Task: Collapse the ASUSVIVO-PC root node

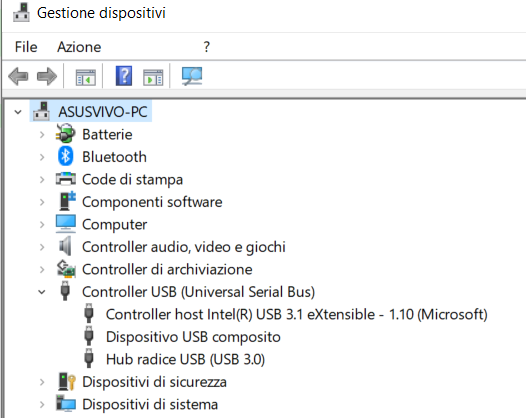Action: coord(18,112)
